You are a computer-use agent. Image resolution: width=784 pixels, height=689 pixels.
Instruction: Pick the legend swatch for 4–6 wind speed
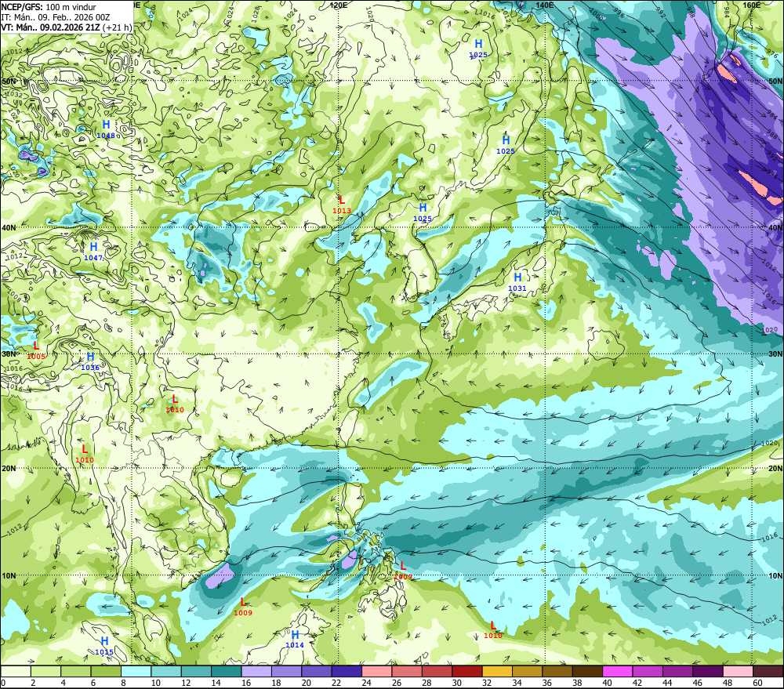[76, 671]
